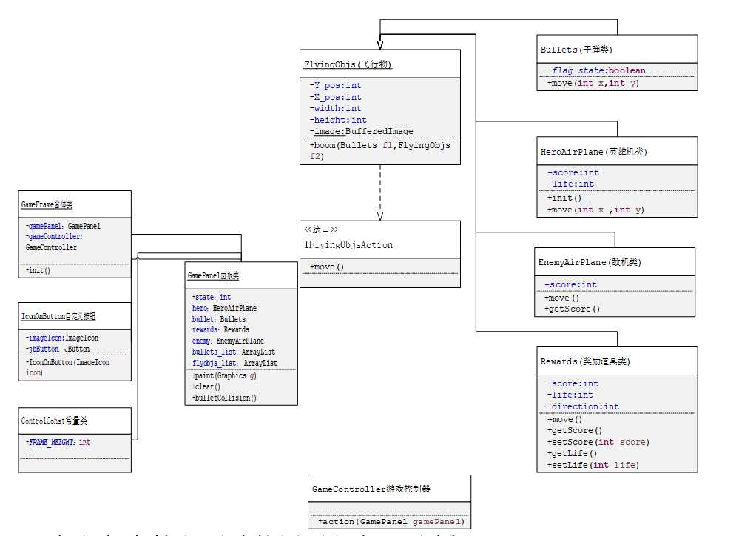Select the ControlConst常量类 class title
756x536 pixels.
coord(54,421)
